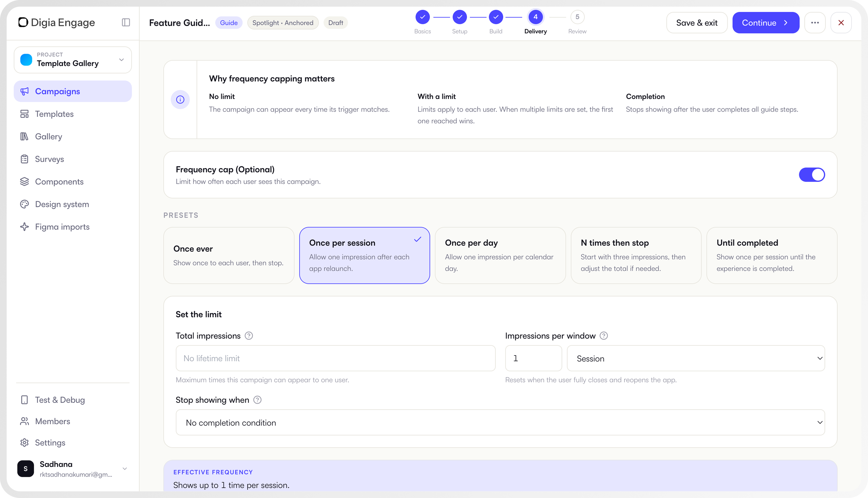868x498 pixels.
Task: Click the Feature Guid... campaign title
Action: point(180,22)
